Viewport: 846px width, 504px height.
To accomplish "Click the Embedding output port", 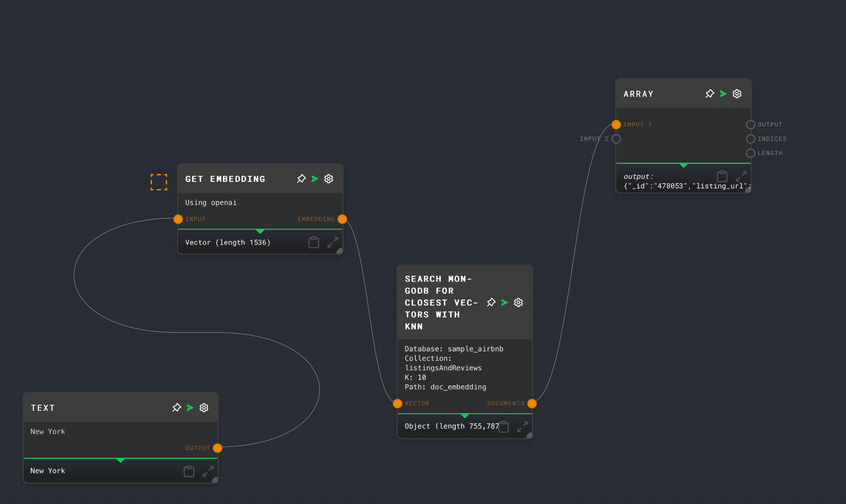I will click(342, 219).
